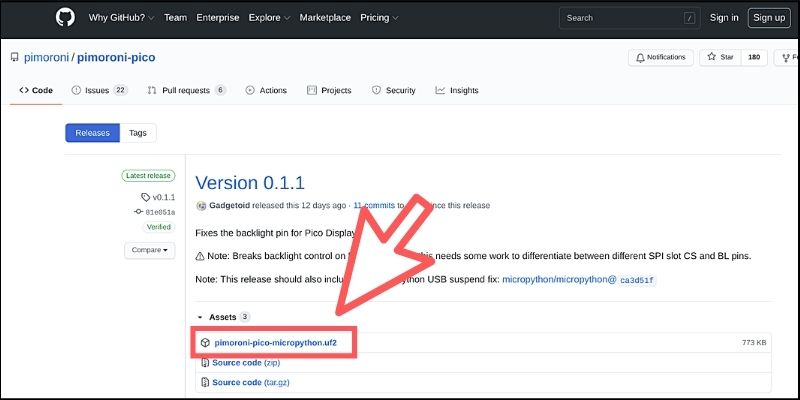
Task: Click the repository book icon
Action: [14, 57]
